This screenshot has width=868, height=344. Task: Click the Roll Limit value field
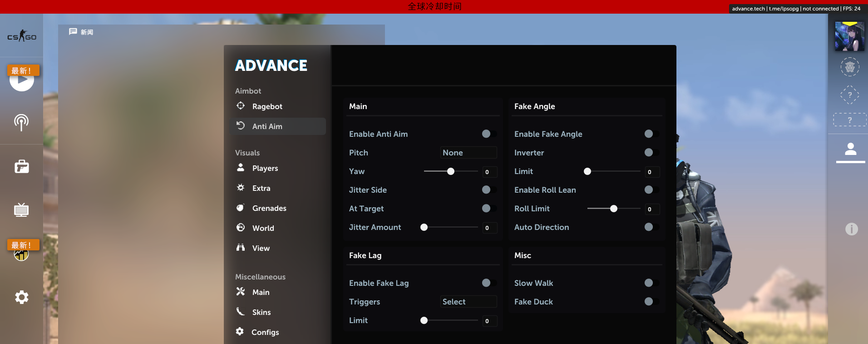click(652, 209)
